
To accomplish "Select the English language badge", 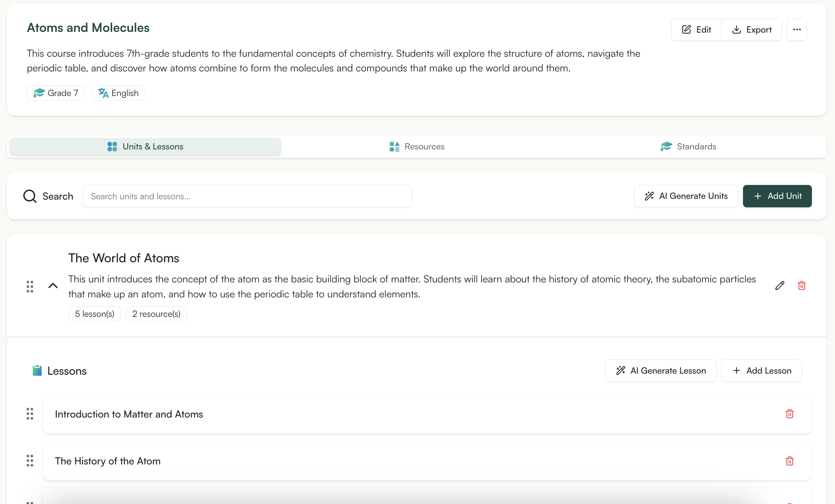I will [118, 93].
